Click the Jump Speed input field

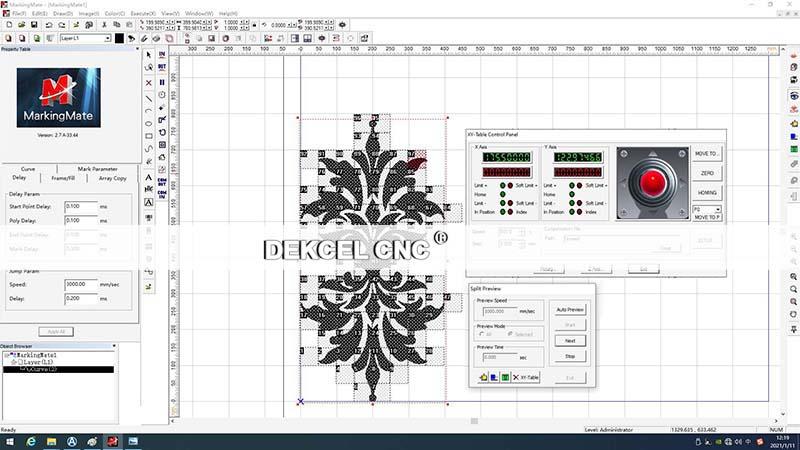click(81, 284)
